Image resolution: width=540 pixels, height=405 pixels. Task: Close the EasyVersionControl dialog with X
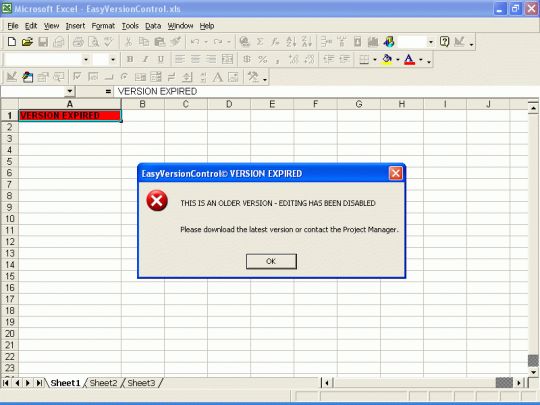(395, 173)
